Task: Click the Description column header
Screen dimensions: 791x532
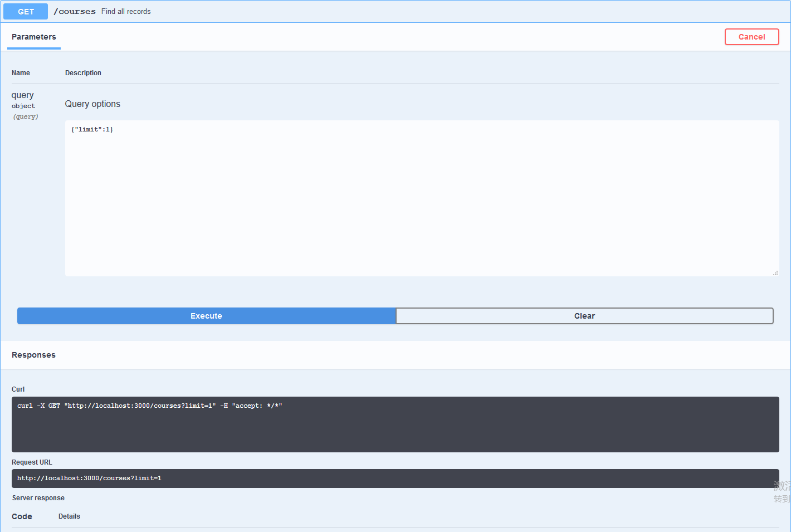Action: (83, 73)
